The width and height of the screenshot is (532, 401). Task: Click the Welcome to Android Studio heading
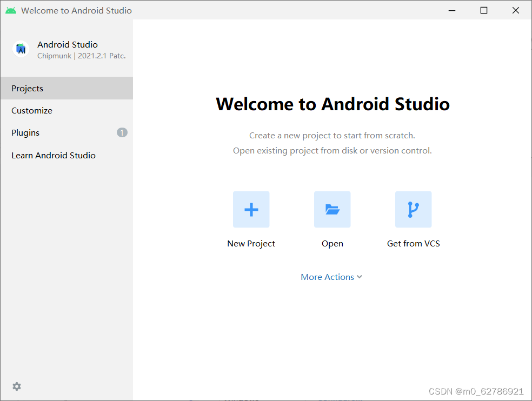(333, 104)
